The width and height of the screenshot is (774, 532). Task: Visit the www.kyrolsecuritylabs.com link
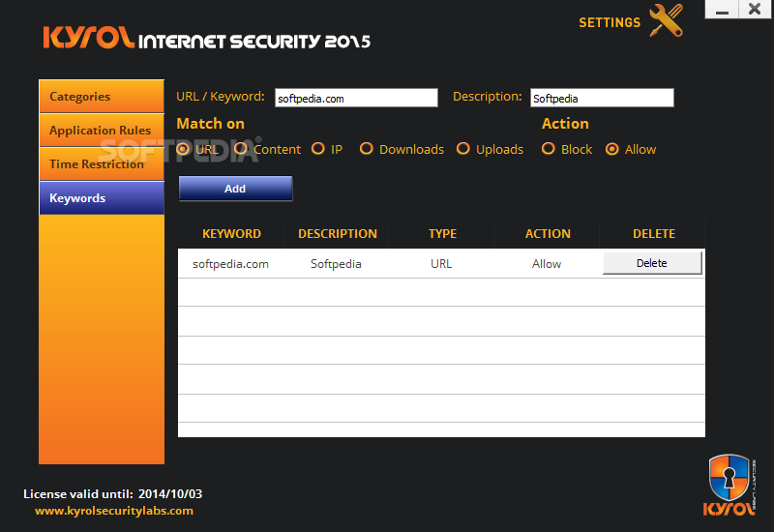click(x=114, y=511)
